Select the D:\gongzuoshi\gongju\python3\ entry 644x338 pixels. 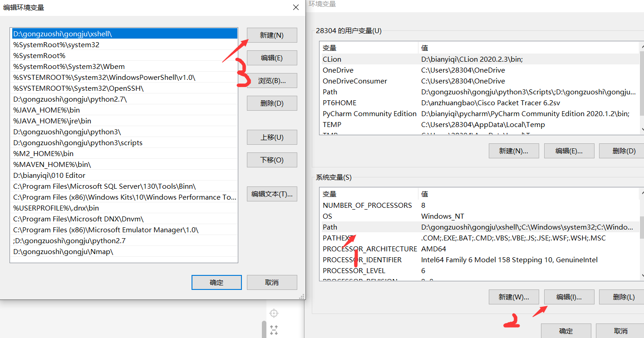(x=124, y=132)
